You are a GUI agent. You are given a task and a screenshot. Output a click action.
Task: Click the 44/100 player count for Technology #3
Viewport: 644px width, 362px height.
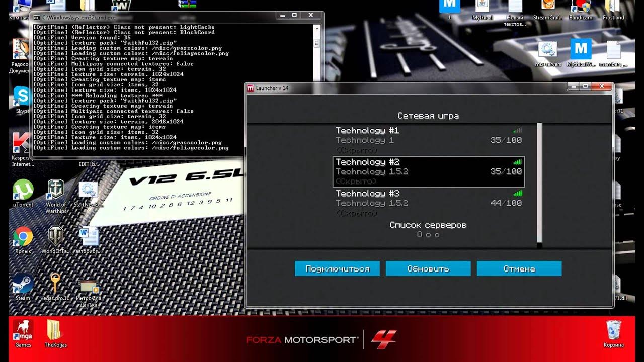pos(506,203)
